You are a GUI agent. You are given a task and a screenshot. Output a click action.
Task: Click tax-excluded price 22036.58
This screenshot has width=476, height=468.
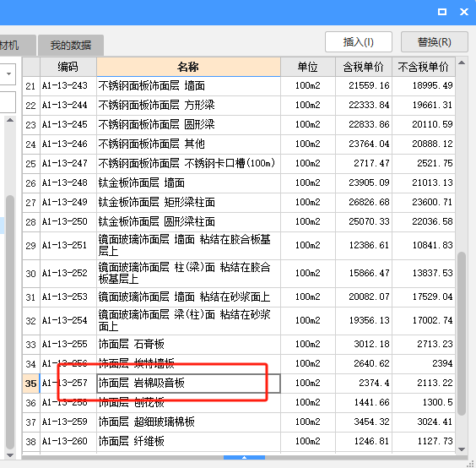424,222
